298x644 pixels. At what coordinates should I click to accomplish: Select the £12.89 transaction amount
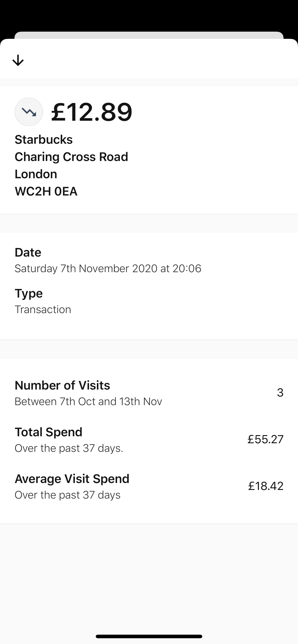(92, 112)
